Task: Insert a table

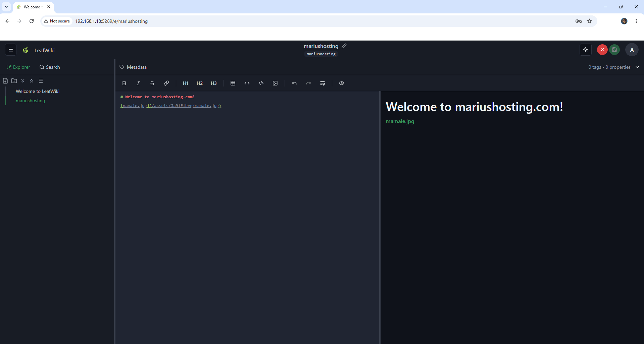Action: tap(233, 83)
